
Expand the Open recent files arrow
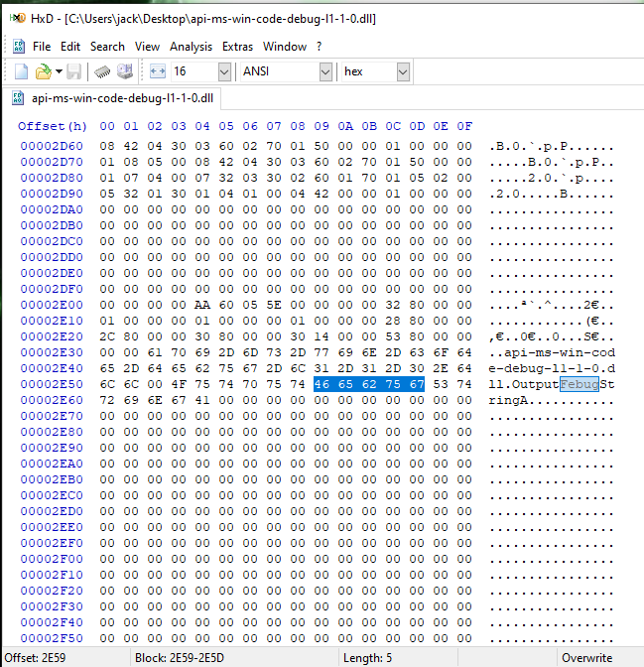[x=59, y=71]
